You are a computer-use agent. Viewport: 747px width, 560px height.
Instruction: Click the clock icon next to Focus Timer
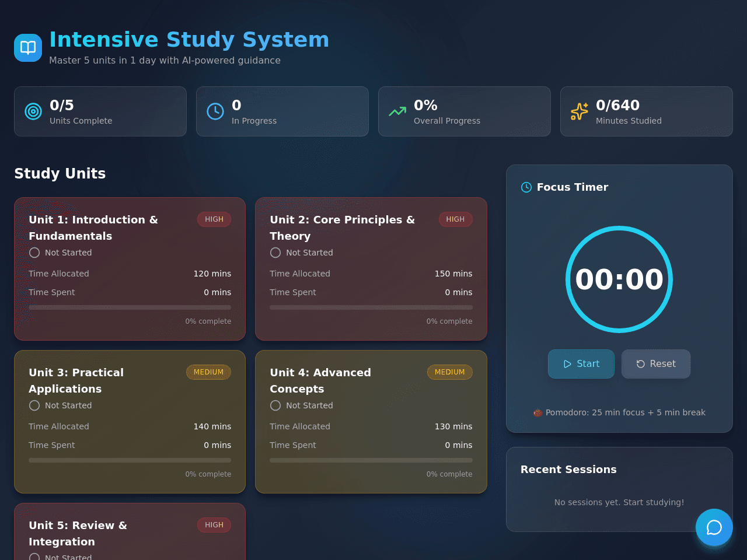[x=526, y=187]
